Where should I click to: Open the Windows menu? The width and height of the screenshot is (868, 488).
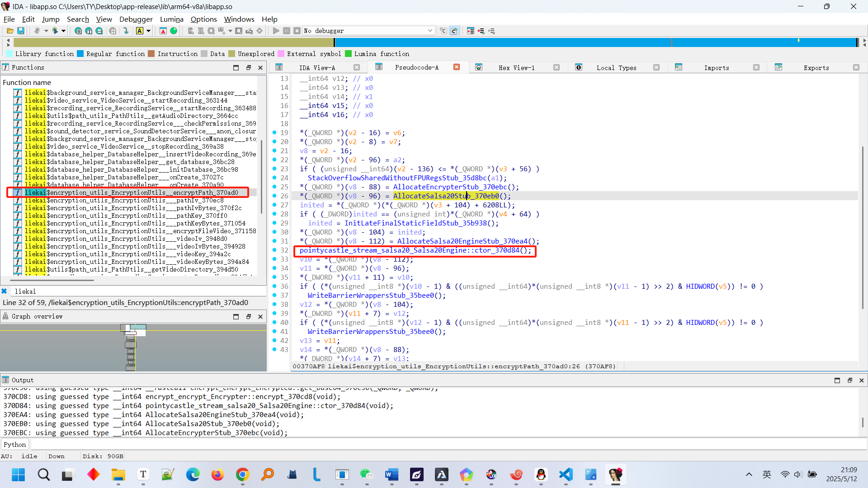[239, 19]
